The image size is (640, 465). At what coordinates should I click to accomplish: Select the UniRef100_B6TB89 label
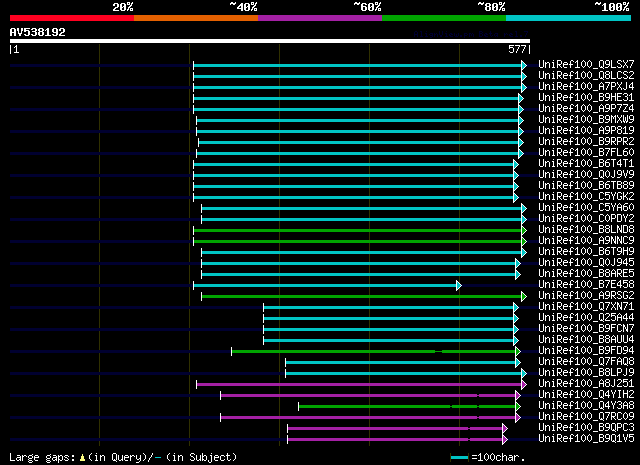click(586, 185)
